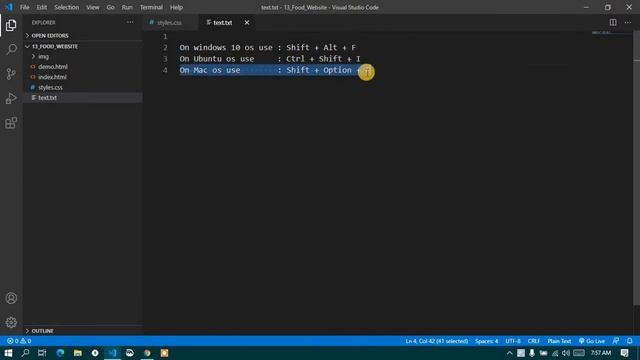Viewport: 640px width, 360px height.
Task: Click the network tray icon
Action: [555, 353]
